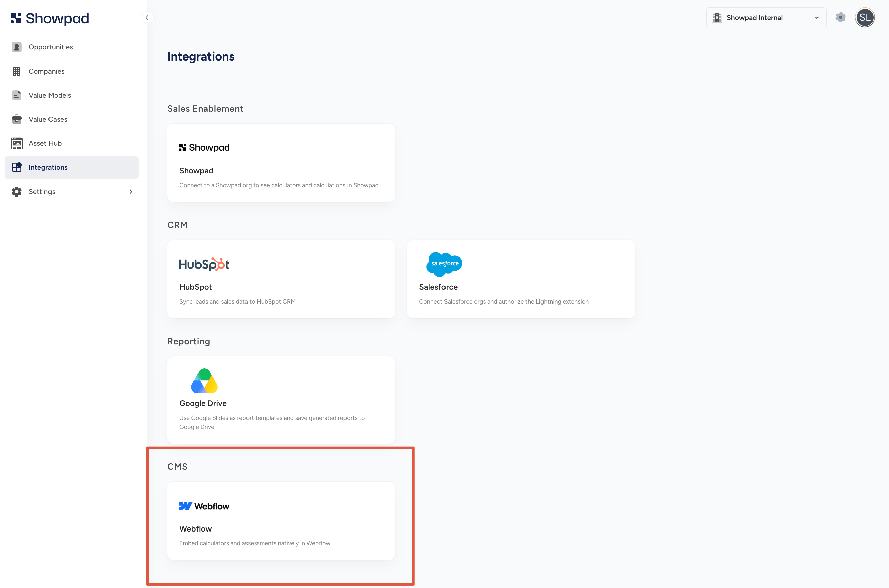889x588 pixels.
Task: Open settings via top-right gear icon
Action: coord(840,18)
